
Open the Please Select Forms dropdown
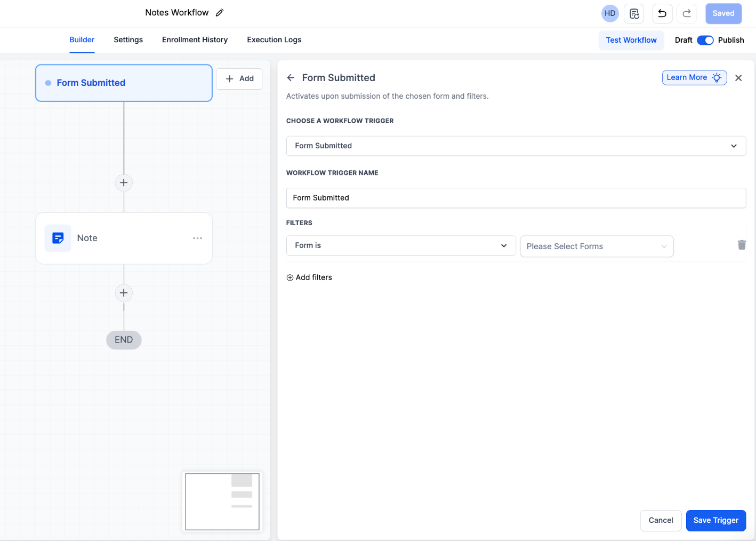tap(597, 246)
